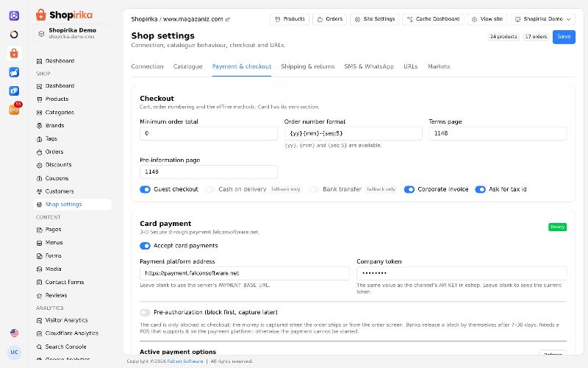This screenshot has width=588, height=368.
Task: Toggle the Cash on delivery switch
Action: (x=210, y=190)
